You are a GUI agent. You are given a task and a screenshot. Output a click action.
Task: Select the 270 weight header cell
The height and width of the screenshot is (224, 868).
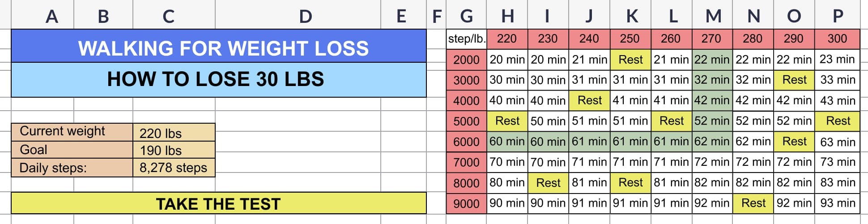point(712,39)
